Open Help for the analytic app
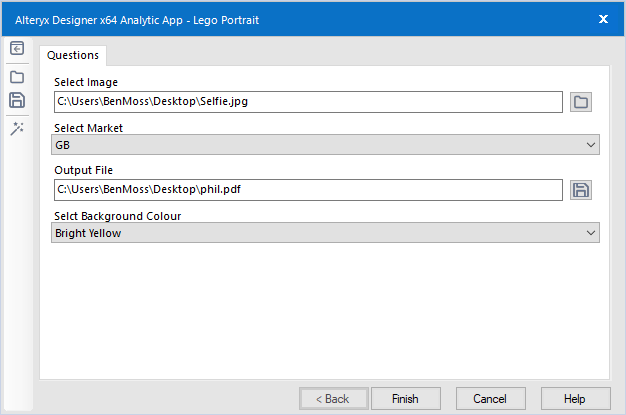The image size is (626, 415). click(574, 399)
